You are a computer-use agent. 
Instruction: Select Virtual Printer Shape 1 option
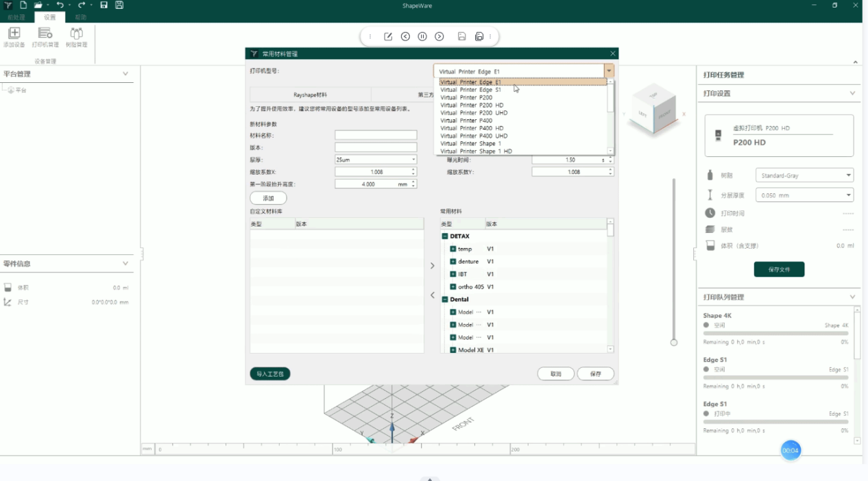tap(522, 144)
